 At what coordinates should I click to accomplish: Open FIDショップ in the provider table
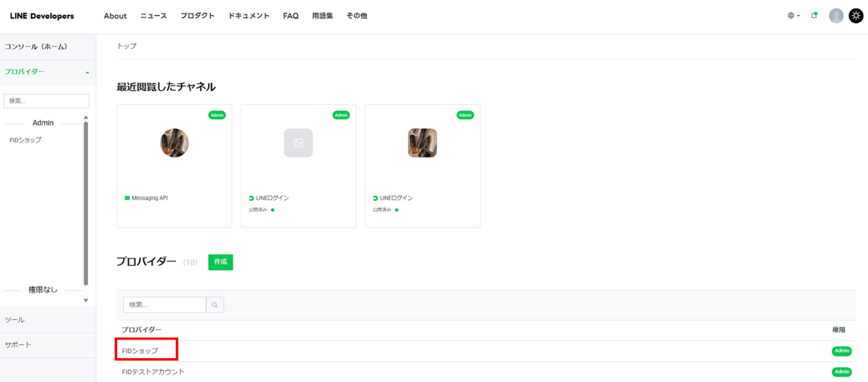click(140, 350)
